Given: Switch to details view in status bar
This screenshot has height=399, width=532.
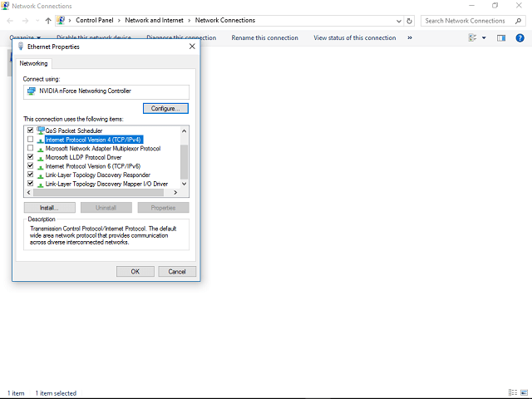Looking at the screenshot, I should tap(512, 392).
